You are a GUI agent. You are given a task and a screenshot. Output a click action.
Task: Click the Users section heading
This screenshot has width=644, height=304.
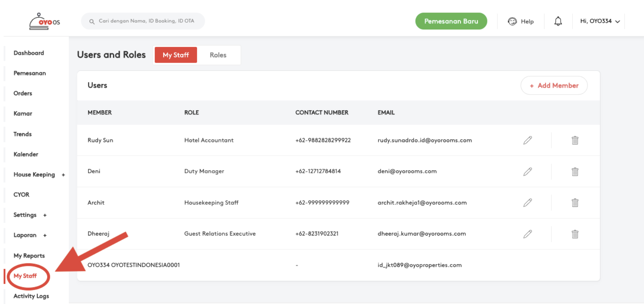(x=97, y=85)
